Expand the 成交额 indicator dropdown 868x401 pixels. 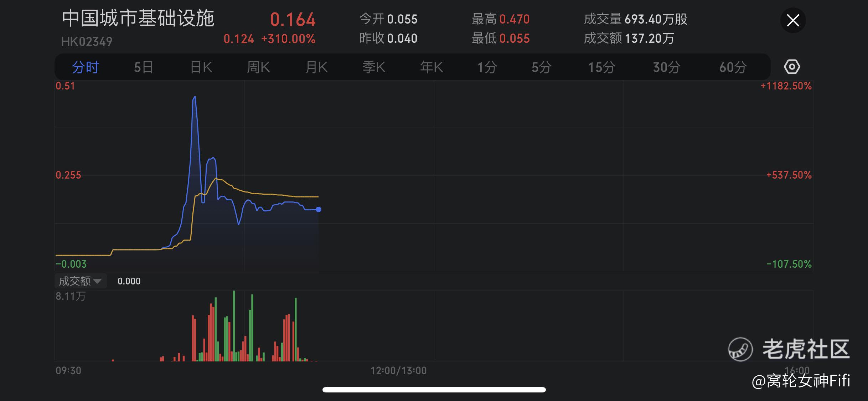[81, 281]
